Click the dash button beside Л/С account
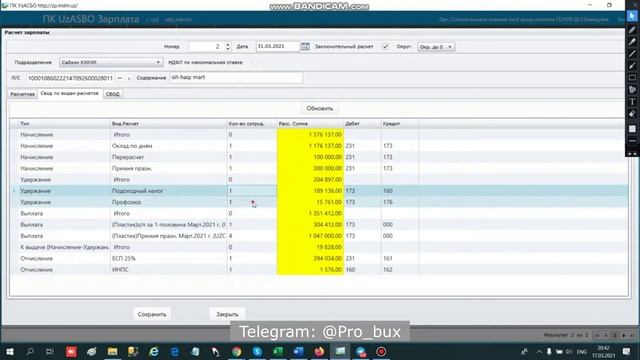640x360 pixels. (120, 78)
